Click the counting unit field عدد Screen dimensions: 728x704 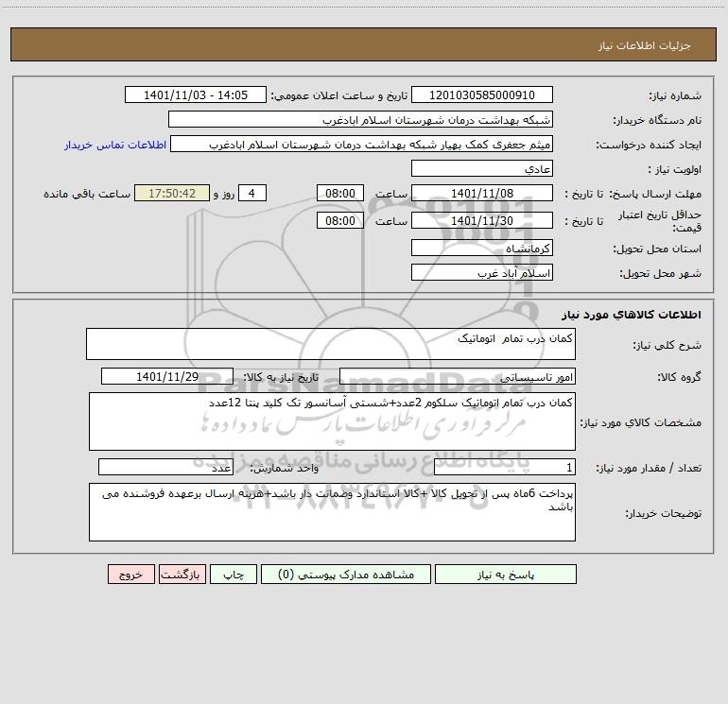click(x=165, y=468)
